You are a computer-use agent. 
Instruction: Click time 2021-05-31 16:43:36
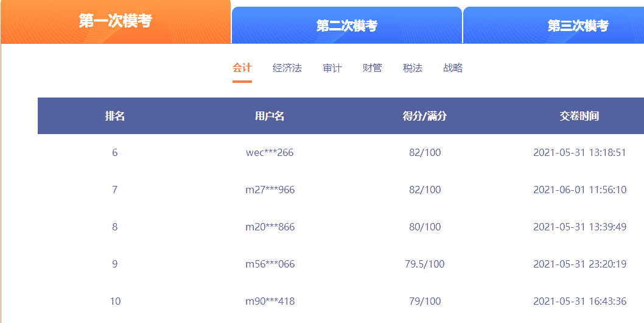580,301
